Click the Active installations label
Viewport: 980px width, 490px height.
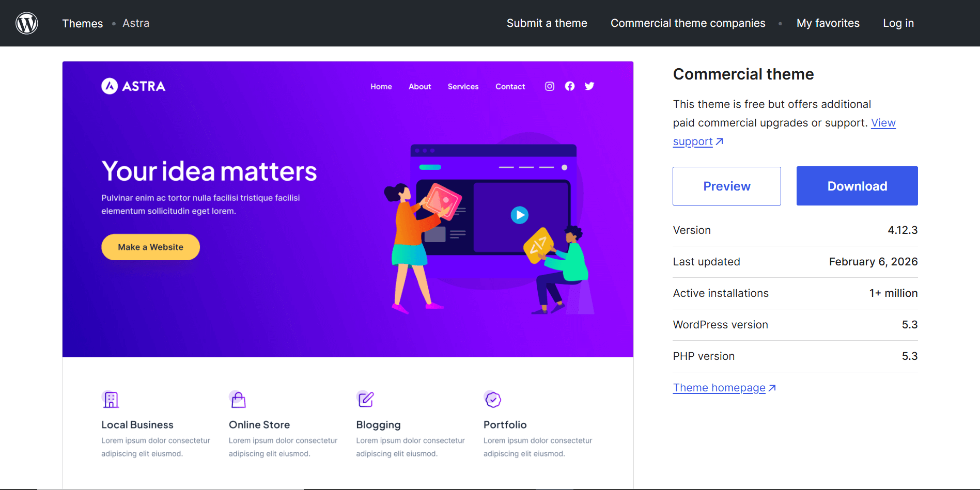click(x=721, y=293)
